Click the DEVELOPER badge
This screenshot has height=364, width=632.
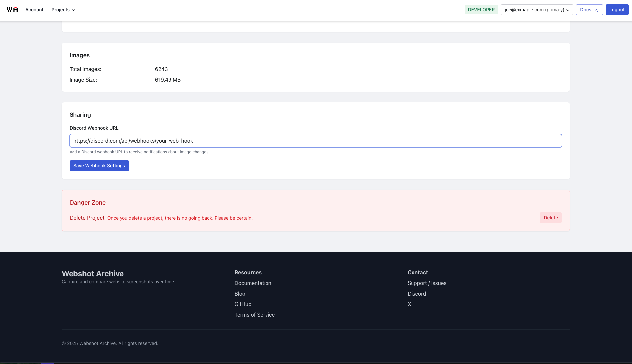coord(481,10)
